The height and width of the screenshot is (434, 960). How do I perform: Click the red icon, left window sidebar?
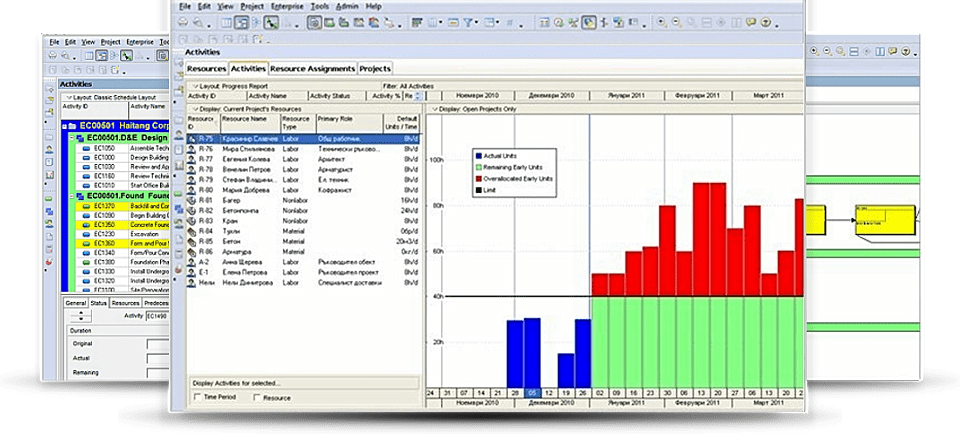pos(48,261)
